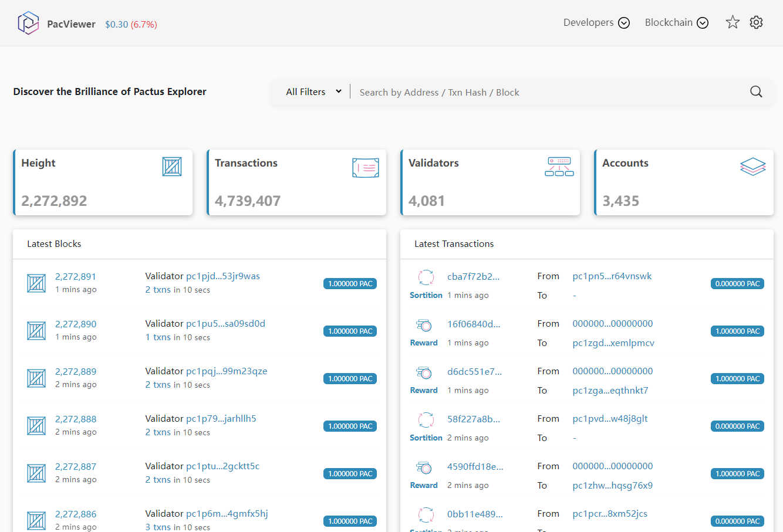Open transaction hash 0bb11e489...
This screenshot has width=783, height=532.
(x=475, y=514)
